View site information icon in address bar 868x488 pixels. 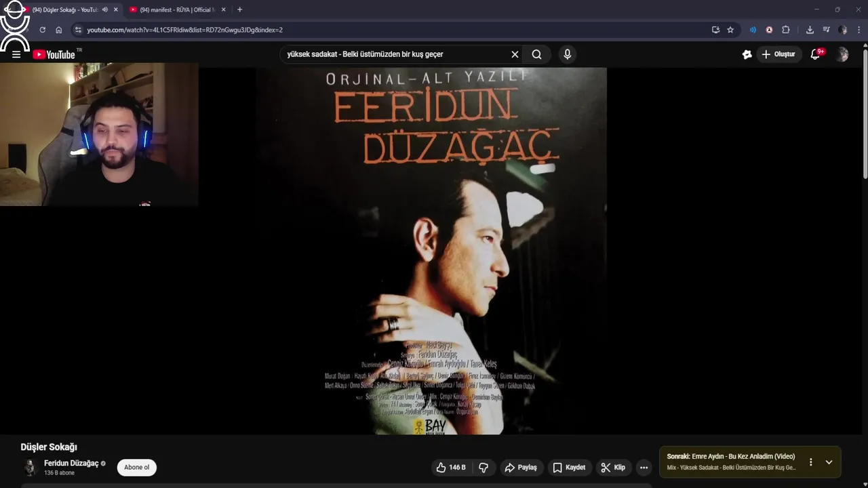(78, 30)
